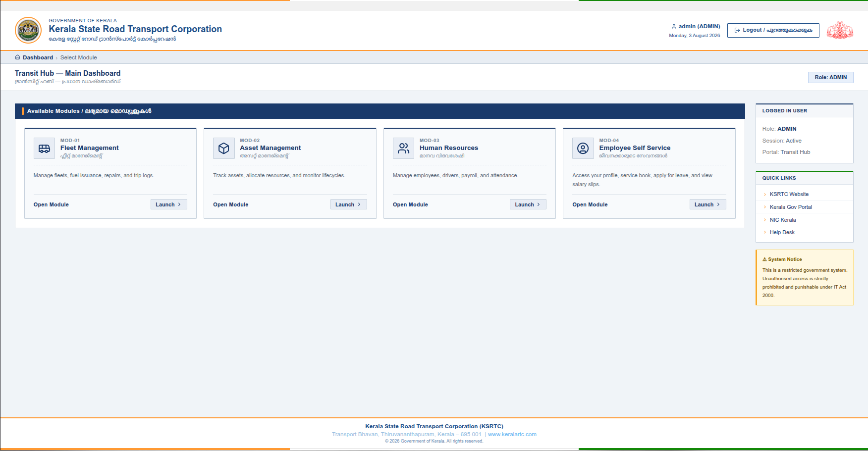Click Session: Active in user panel
This screenshot has height=451, width=868.
[782, 141]
